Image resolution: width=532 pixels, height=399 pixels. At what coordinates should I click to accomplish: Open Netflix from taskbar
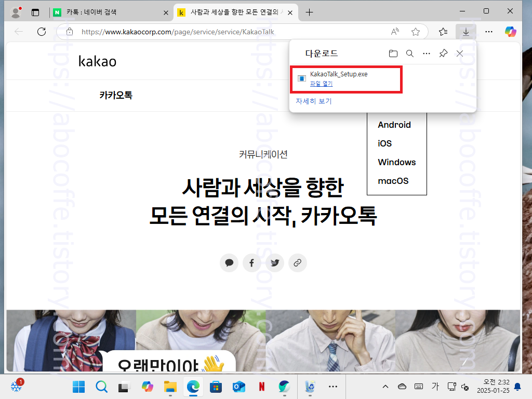coord(262,387)
